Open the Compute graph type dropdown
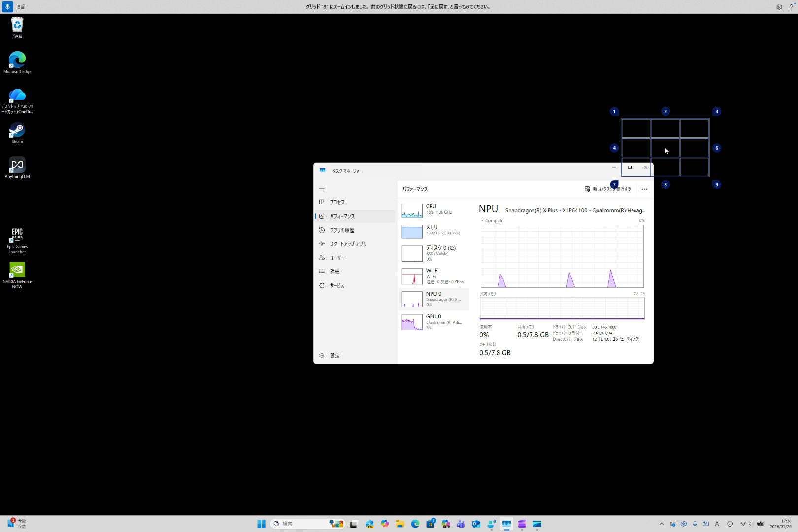Viewport: 798px width, 532px height. click(492, 221)
